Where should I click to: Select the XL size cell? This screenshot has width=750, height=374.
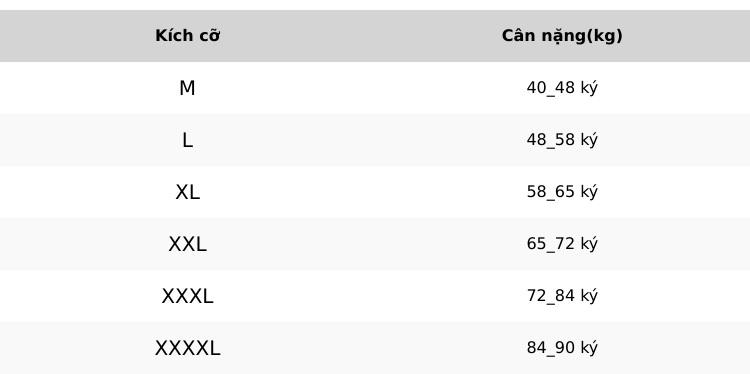tap(188, 192)
